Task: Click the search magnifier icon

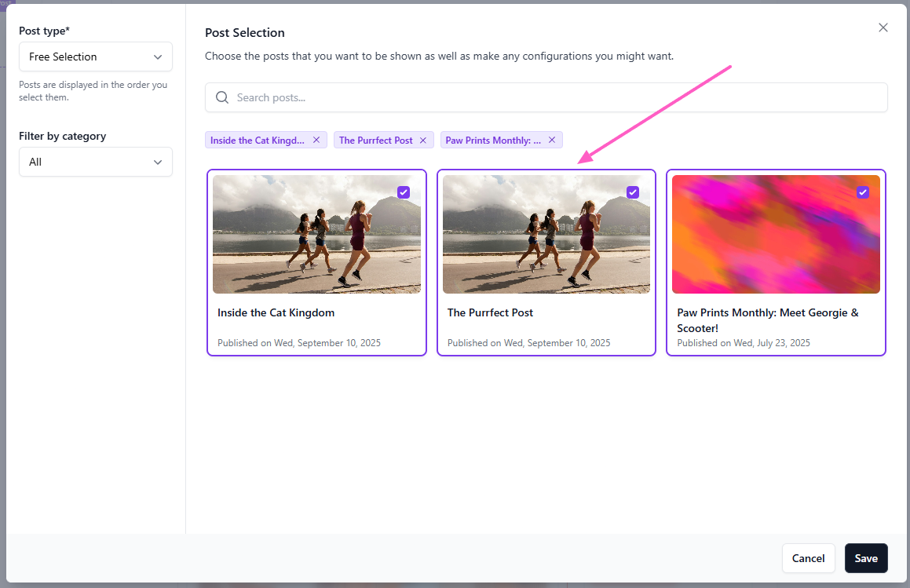Action: [222, 97]
